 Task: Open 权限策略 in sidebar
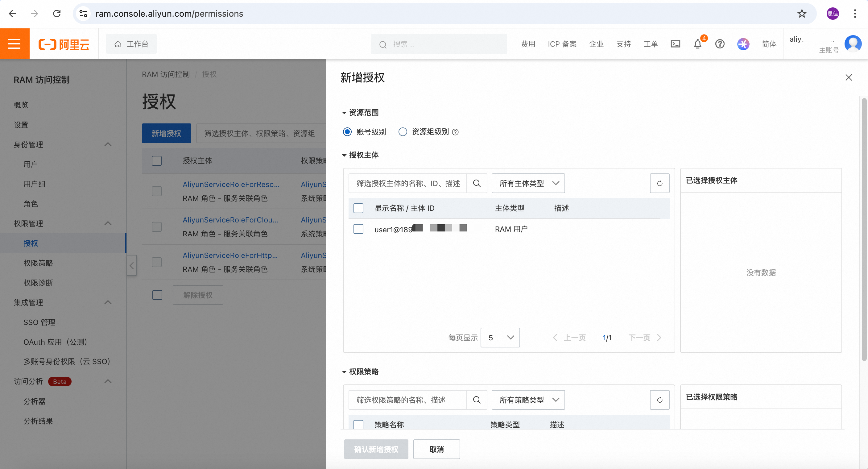(38, 263)
